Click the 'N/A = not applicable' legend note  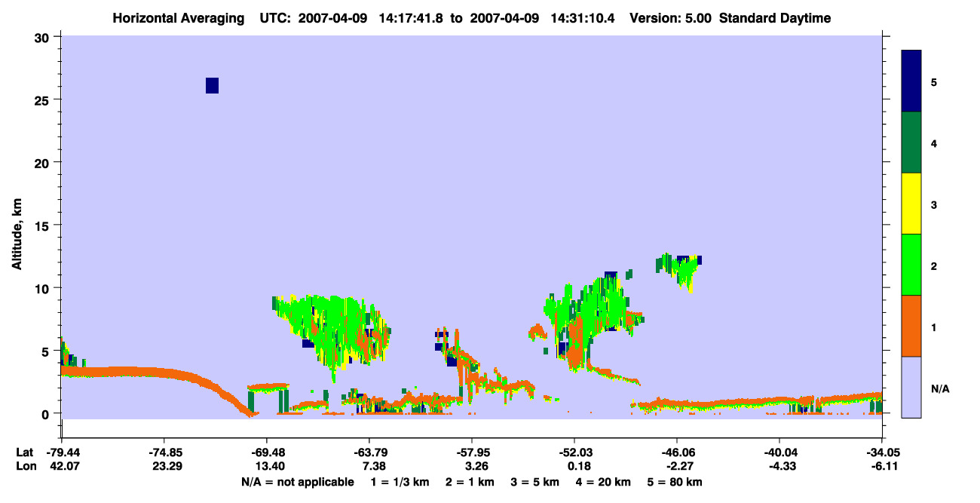[297, 482]
